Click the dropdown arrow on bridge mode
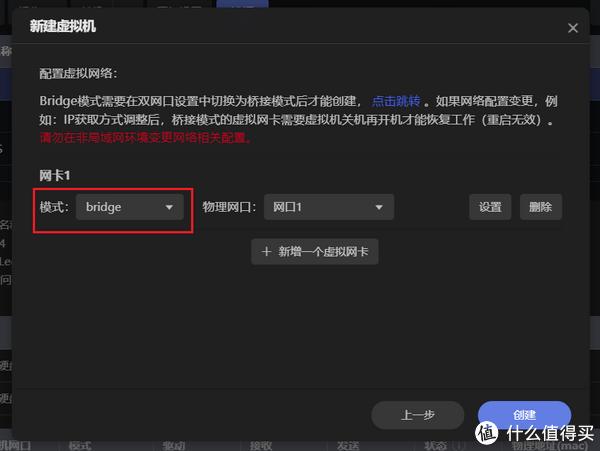 pyautogui.click(x=169, y=207)
